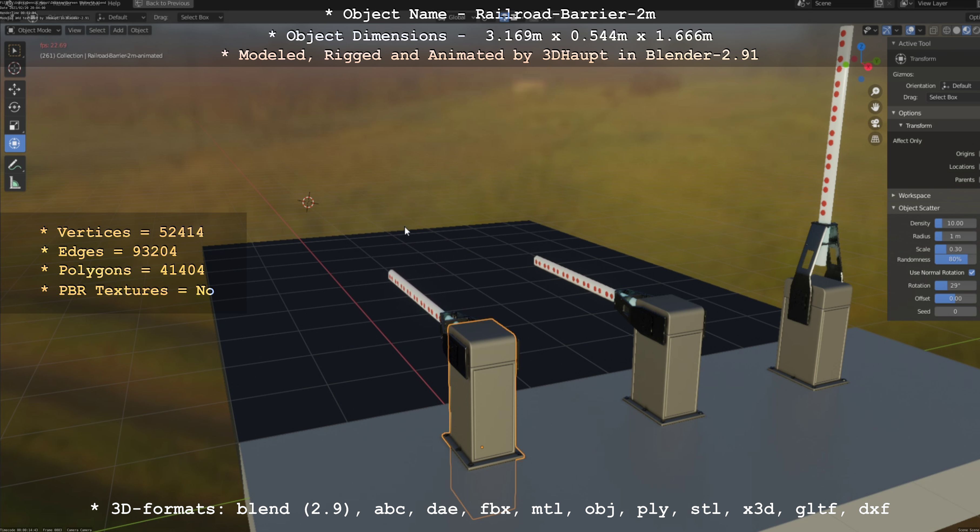Select the 3D Cursor tool
The height and width of the screenshot is (532, 980).
(x=15, y=68)
